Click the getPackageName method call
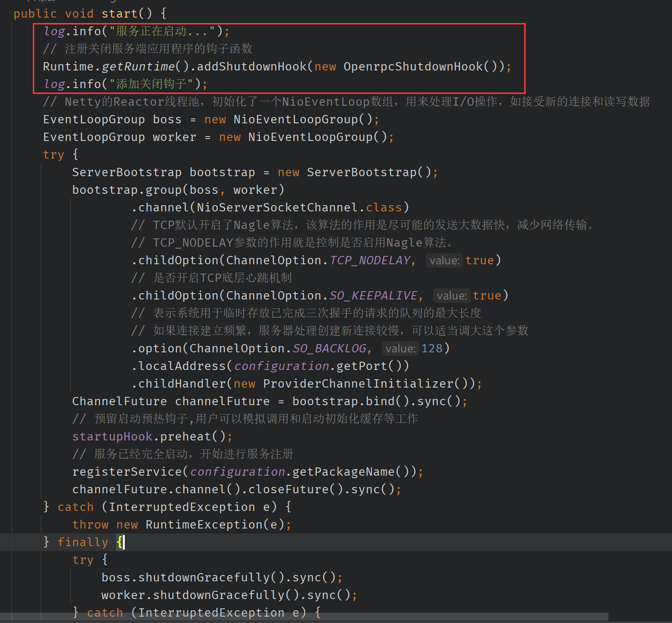 coord(343,472)
